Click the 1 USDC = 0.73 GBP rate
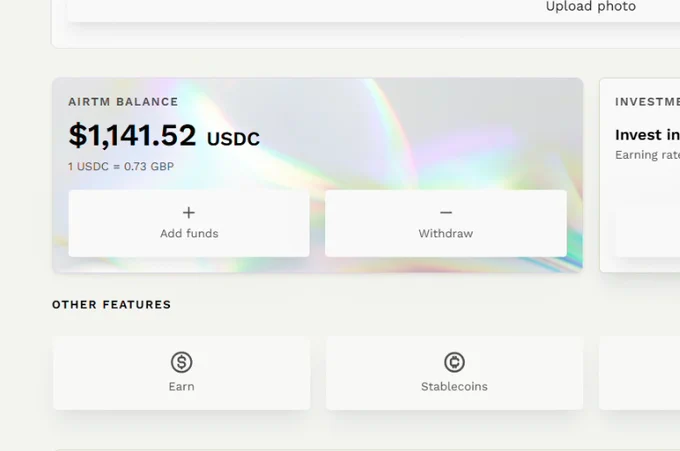Image resolution: width=680 pixels, height=451 pixels. [x=121, y=167]
